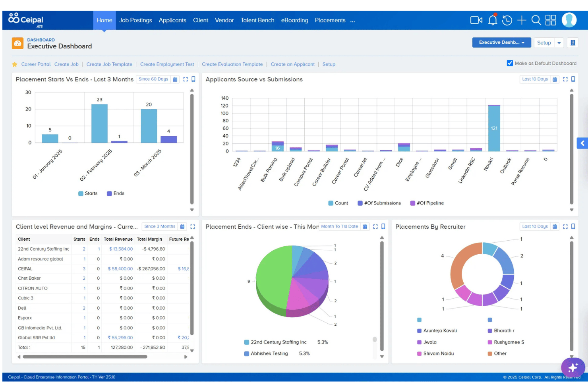Click the orange dashboard gauge icon

[17, 43]
